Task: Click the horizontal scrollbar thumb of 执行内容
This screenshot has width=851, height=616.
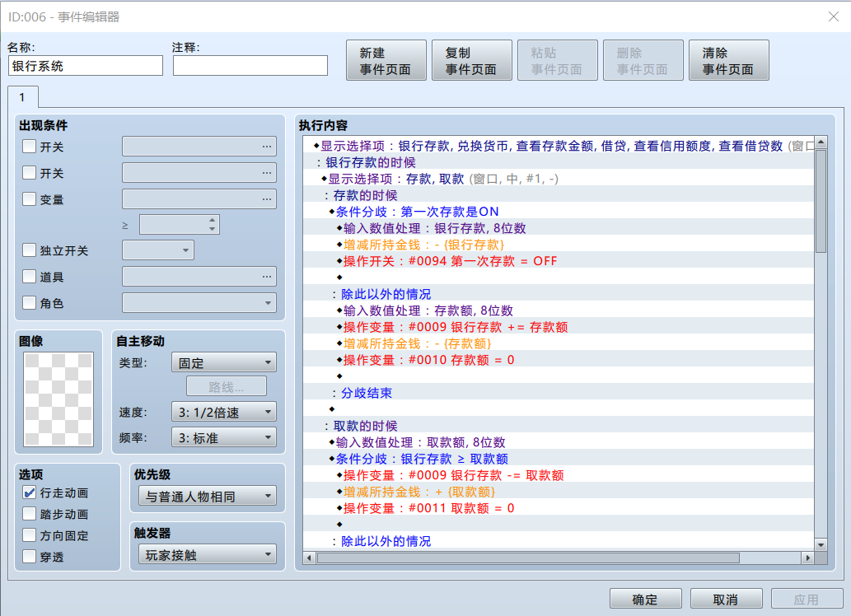Action: pyautogui.click(x=528, y=558)
